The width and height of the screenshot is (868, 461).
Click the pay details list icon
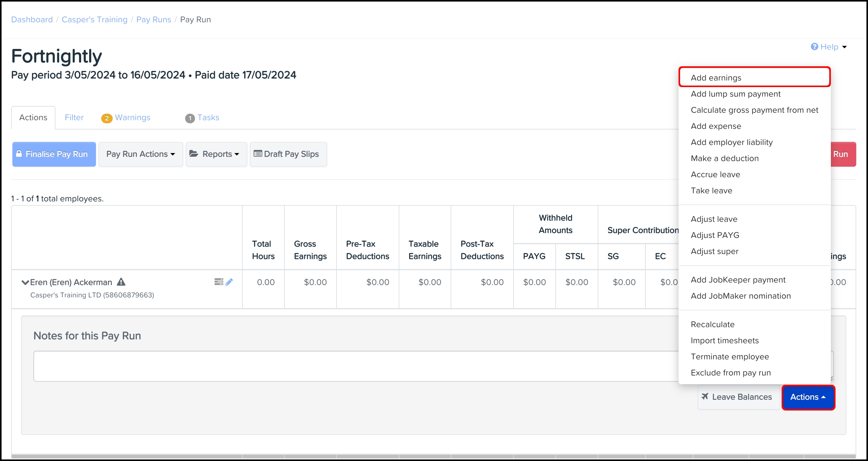click(x=219, y=282)
